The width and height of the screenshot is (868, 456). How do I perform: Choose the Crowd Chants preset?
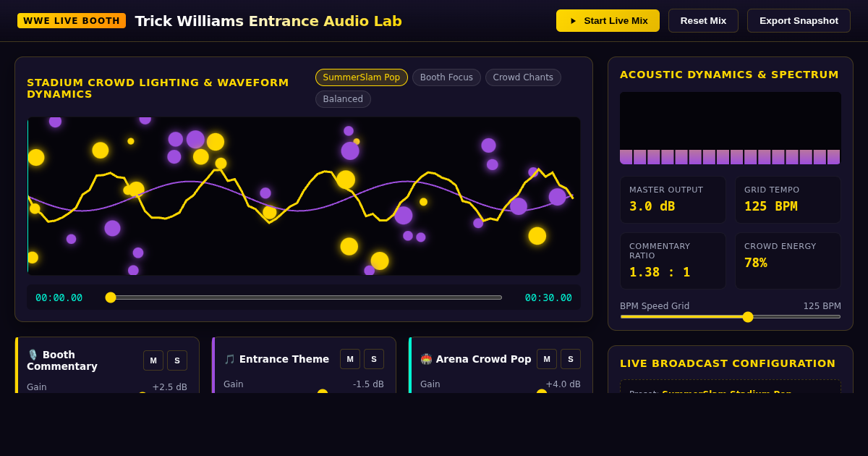click(x=523, y=77)
